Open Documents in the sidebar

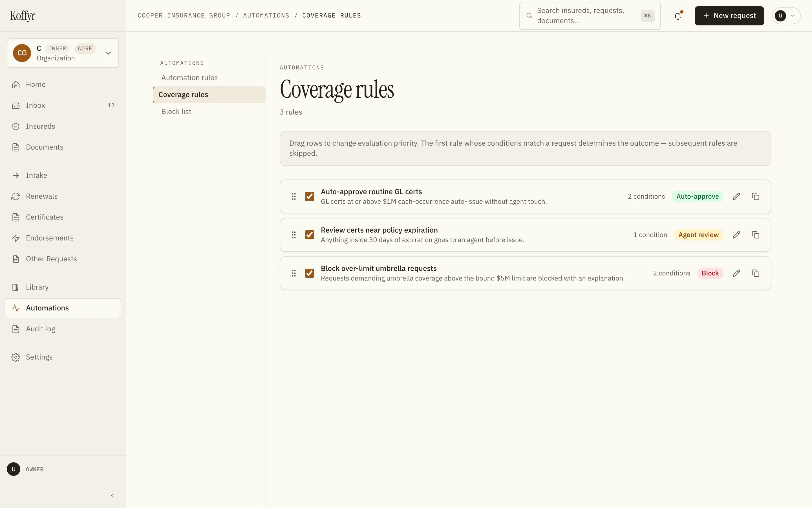point(63,147)
